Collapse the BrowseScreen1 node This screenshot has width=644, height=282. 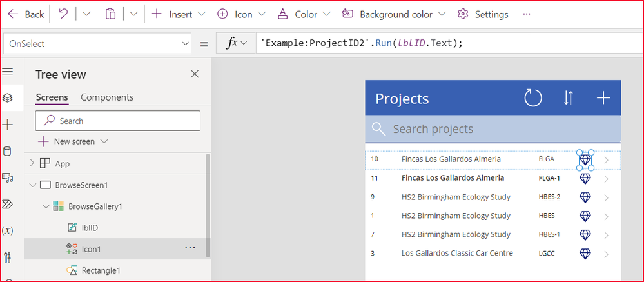(x=32, y=185)
